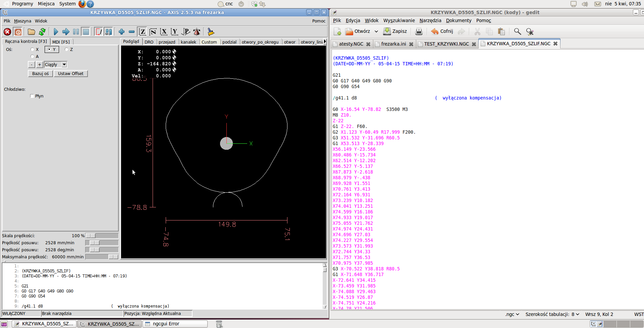Close the atesty.NGC tab
The height and width of the screenshot is (328, 644).
click(x=368, y=44)
